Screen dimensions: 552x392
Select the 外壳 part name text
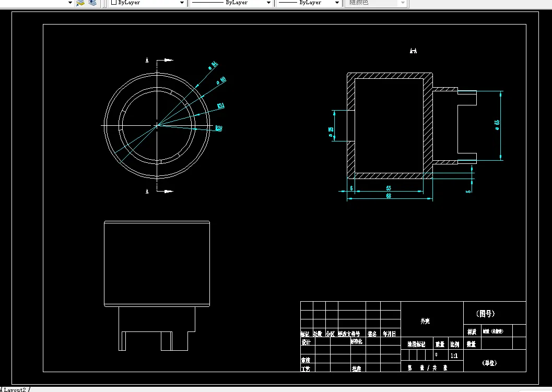click(x=425, y=321)
